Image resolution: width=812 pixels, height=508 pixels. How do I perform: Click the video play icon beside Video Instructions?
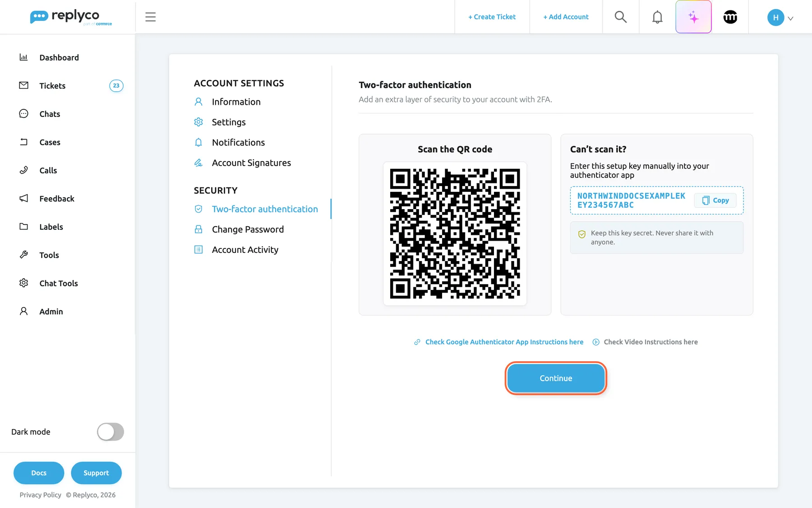596,342
